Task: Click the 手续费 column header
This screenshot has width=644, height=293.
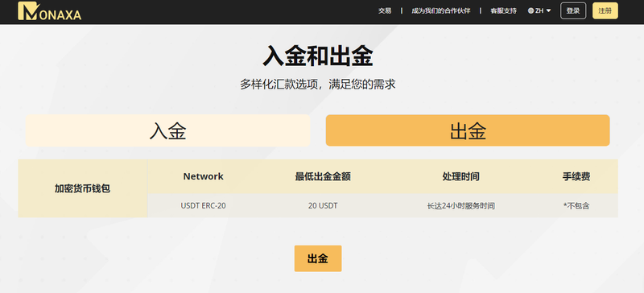Action: [x=576, y=177]
